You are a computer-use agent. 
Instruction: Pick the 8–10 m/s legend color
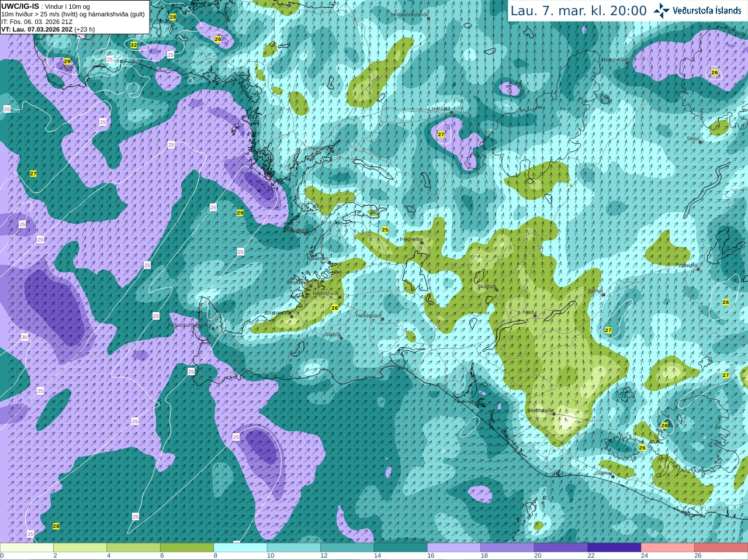pos(240,548)
